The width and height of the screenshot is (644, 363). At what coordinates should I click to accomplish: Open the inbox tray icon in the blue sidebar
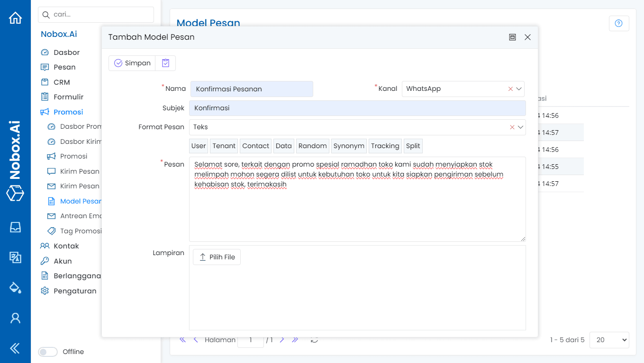pos(15,227)
